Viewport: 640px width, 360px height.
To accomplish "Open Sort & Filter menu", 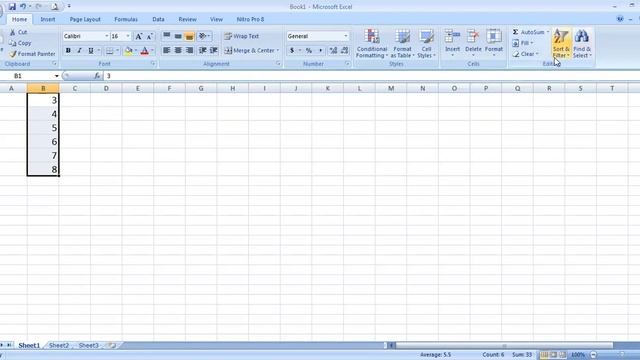I will click(x=561, y=44).
